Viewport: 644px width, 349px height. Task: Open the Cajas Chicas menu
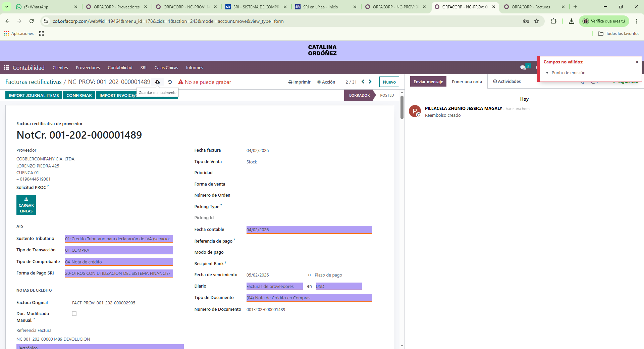pyautogui.click(x=166, y=67)
